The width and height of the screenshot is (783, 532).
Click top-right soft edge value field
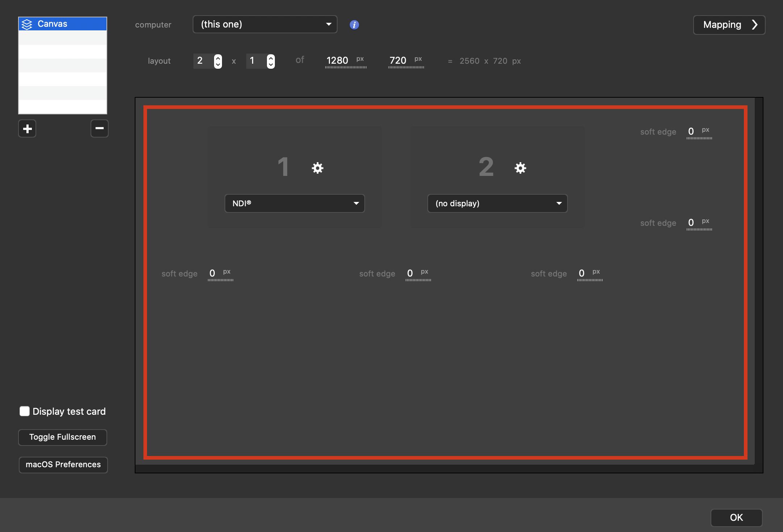pyautogui.click(x=691, y=131)
